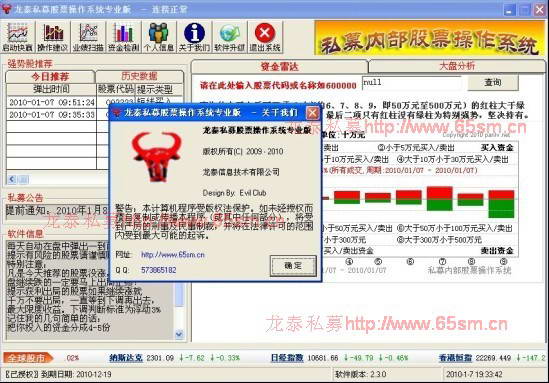Close the 关于我们 dialog with X
Viewport: 549px width, 383px height.
click(312, 113)
